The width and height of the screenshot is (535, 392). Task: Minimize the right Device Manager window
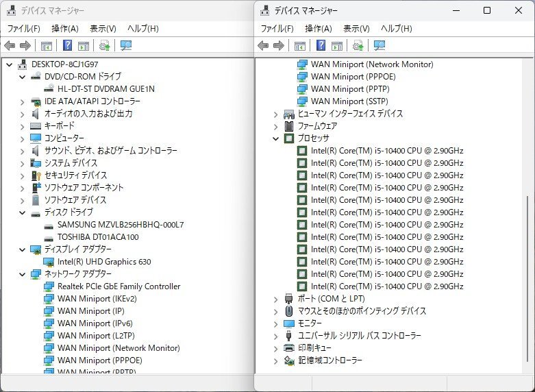456,10
